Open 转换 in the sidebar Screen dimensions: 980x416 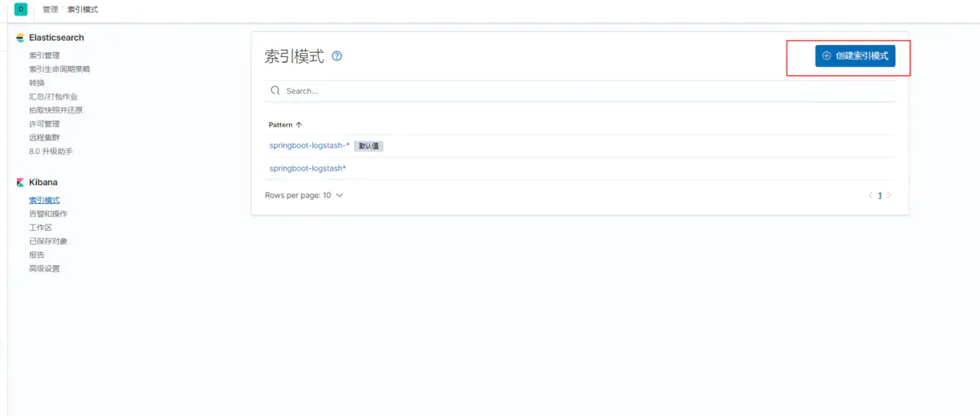click(x=37, y=82)
